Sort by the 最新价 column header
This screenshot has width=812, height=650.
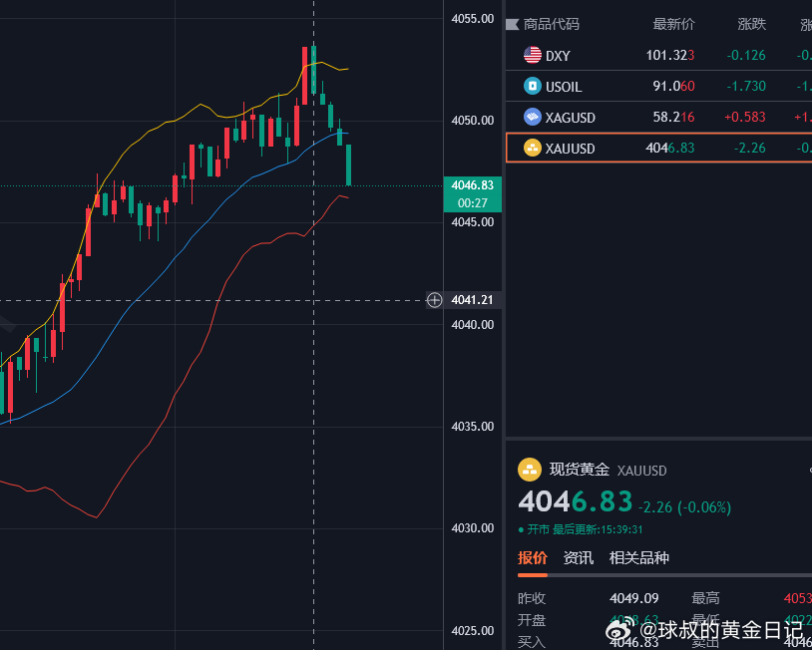673,24
